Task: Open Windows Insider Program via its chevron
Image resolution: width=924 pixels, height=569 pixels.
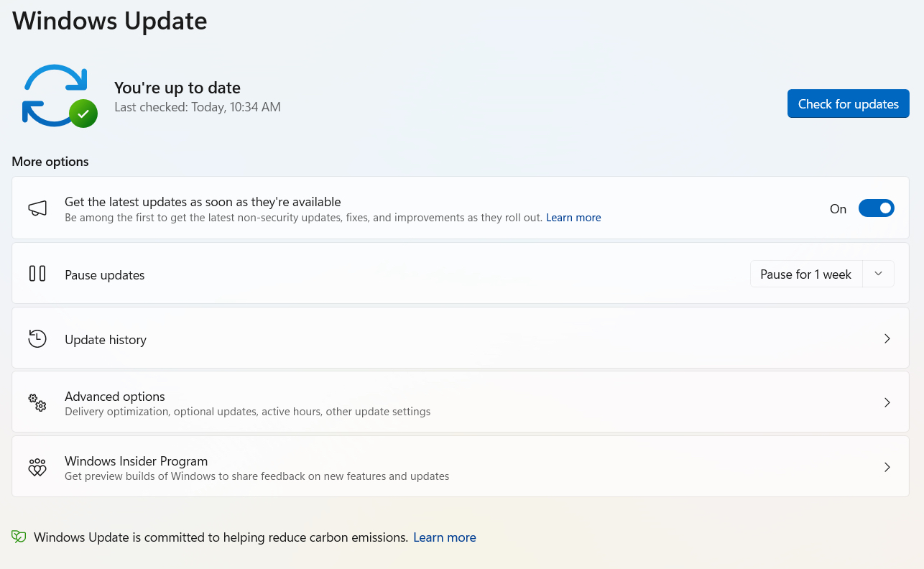Action: click(x=887, y=467)
